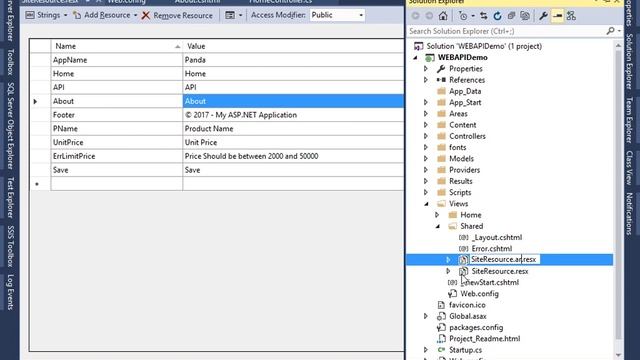Screen dimensions: 640x360
Task: Click the Forward navigation arrow in Solution Explorer
Action: point(429,16)
